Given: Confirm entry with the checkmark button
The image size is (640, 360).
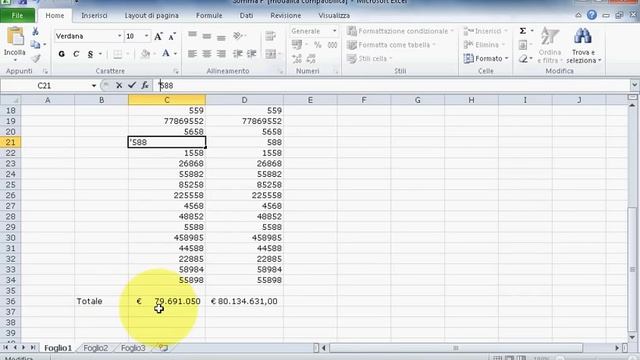Looking at the screenshot, I should pos(132,85).
